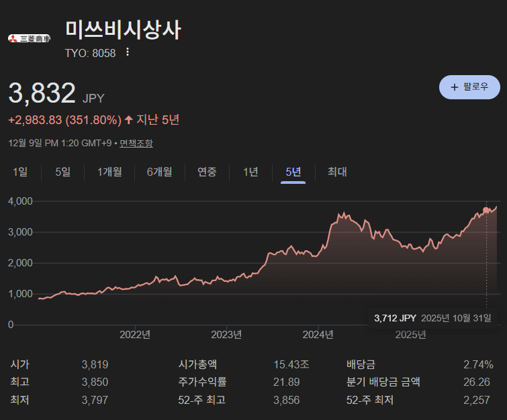Select the 최대 max range tab
The height and width of the screenshot is (420, 507).
(x=337, y=172)
